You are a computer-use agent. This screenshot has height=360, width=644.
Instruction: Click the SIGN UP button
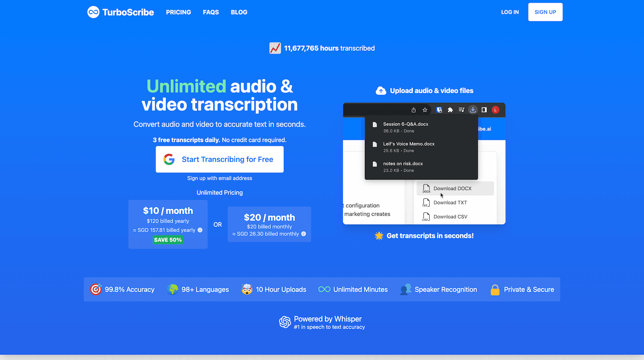(545, 12)
